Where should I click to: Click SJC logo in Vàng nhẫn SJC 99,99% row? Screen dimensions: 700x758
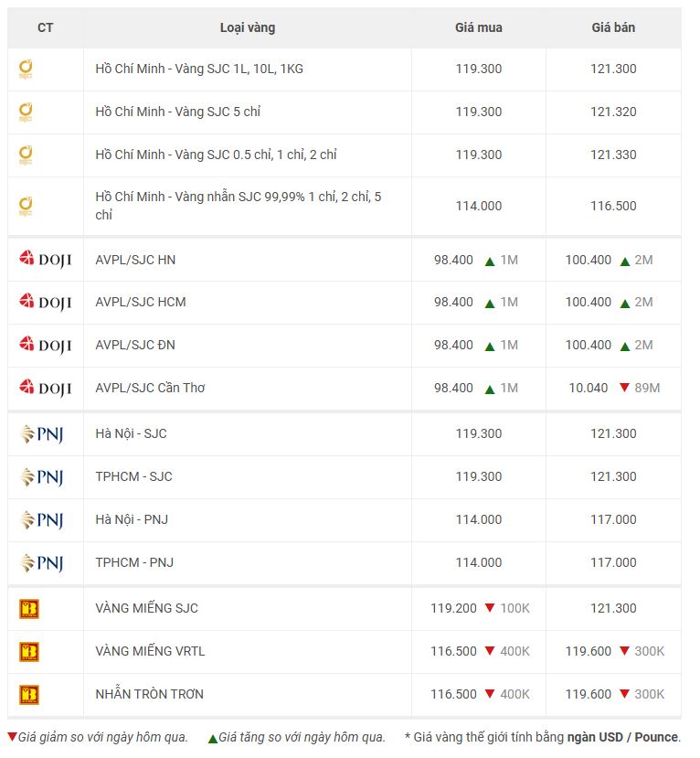26,206
